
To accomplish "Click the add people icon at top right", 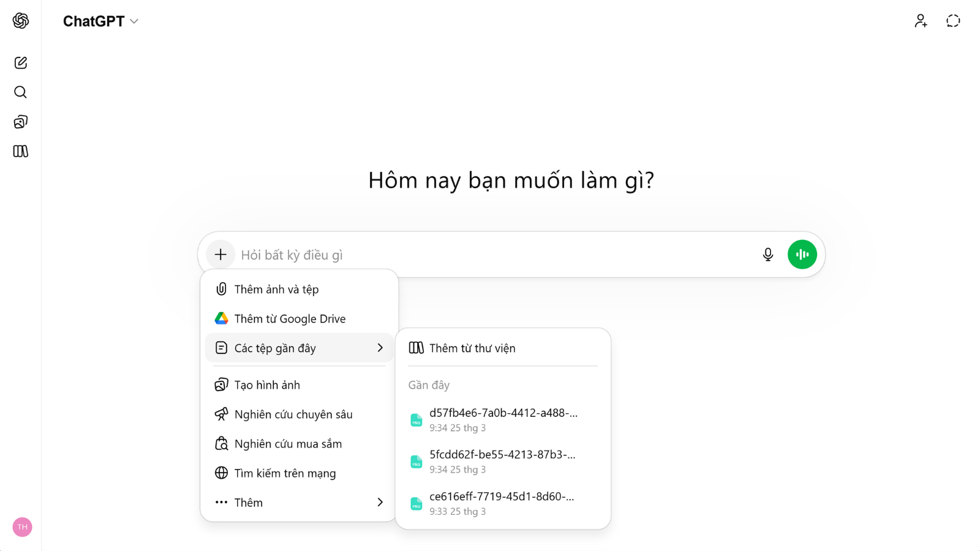I will pyautogui.click(x=921, y=21).
